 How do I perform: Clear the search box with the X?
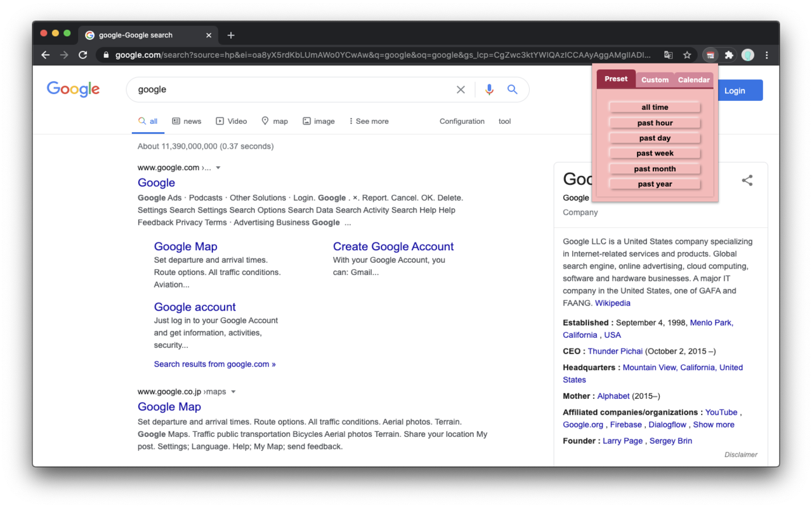pyautogui.click(x=461, y=90)
